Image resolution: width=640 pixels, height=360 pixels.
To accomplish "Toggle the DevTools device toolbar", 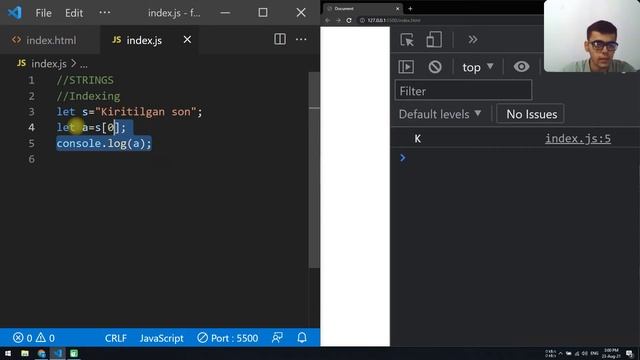I will 433,40.
